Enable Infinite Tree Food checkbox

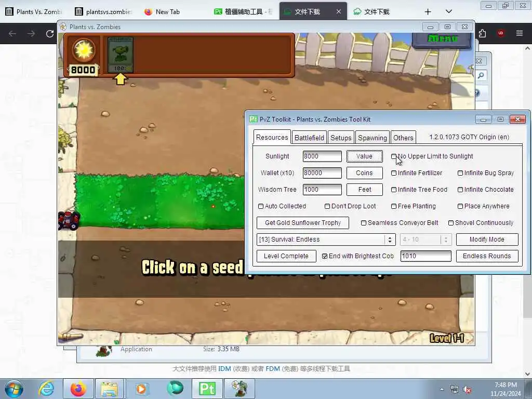tap(394, 190)
